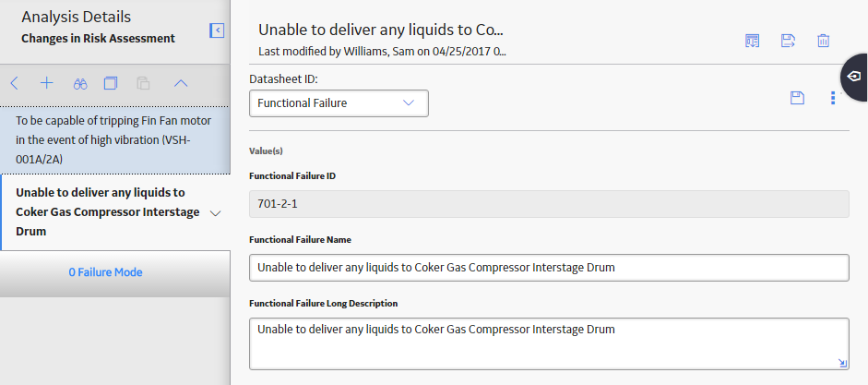Delete record with trash icon
The image size is (868, 385).
coord(823,41)
